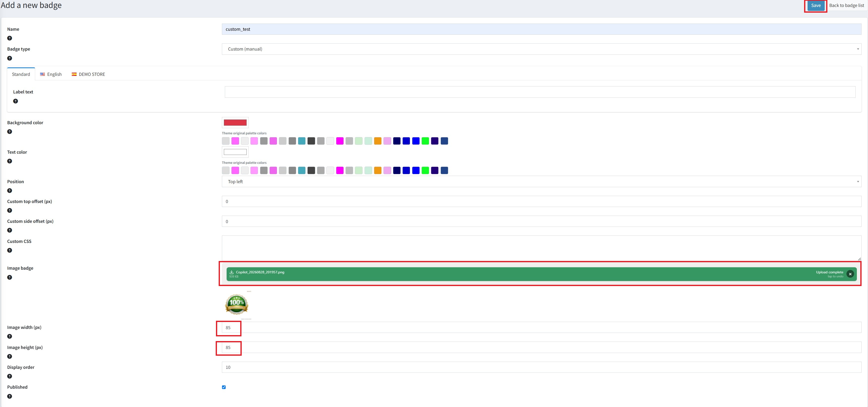Pick bright green swatch in Text color palette
This screenshot has width=868, height=407.
pyautogui.click(x=425, y=170)
